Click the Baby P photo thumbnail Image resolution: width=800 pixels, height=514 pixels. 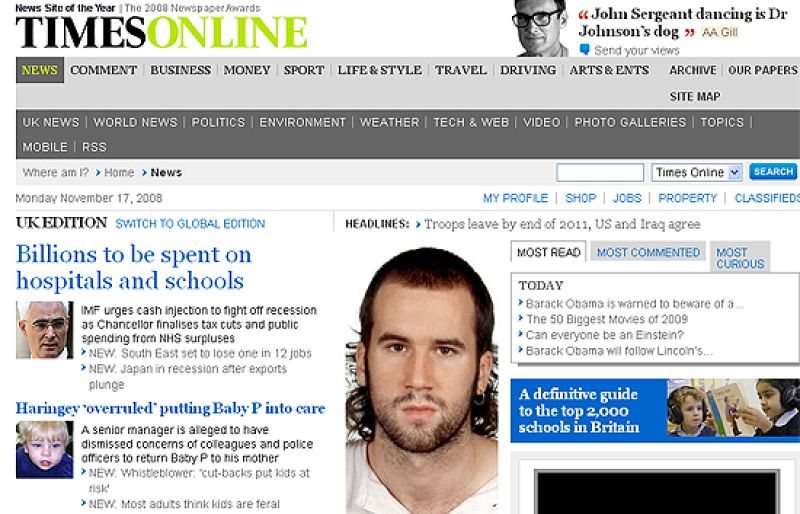(44, 450)
